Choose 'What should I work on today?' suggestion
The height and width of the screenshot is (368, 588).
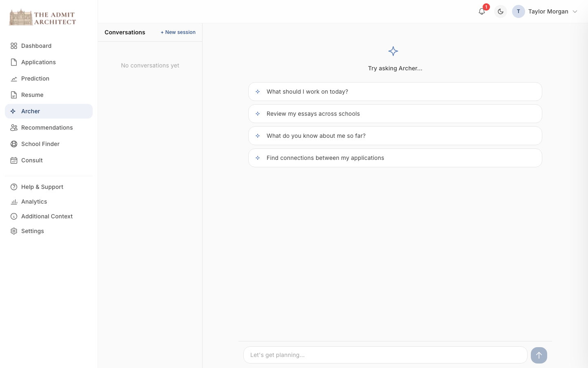point(395,92)
